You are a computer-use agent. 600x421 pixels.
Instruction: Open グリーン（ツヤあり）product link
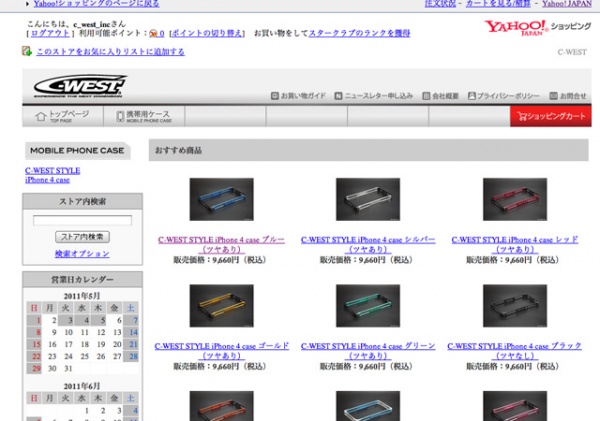tap(368, 351)
